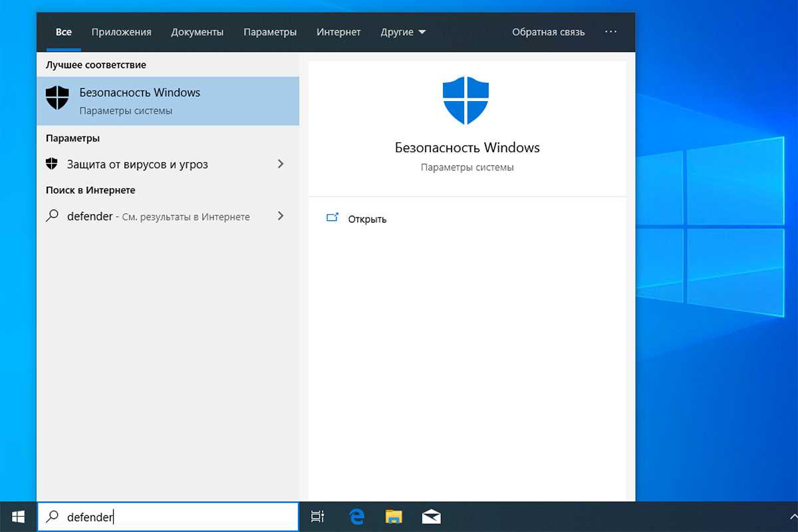Switch to the Документы tab

pyautogui.click(x=198, y=32)
